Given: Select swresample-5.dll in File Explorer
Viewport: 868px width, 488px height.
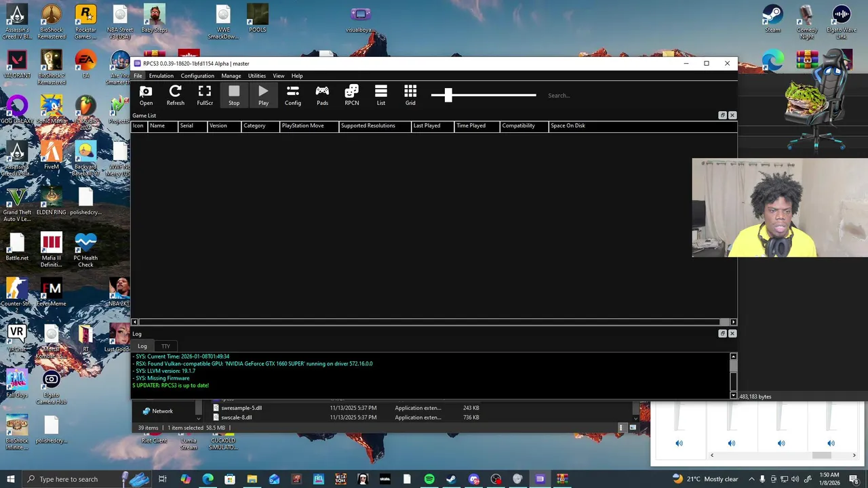Looking at the screenshot, I should pos(241,408).
